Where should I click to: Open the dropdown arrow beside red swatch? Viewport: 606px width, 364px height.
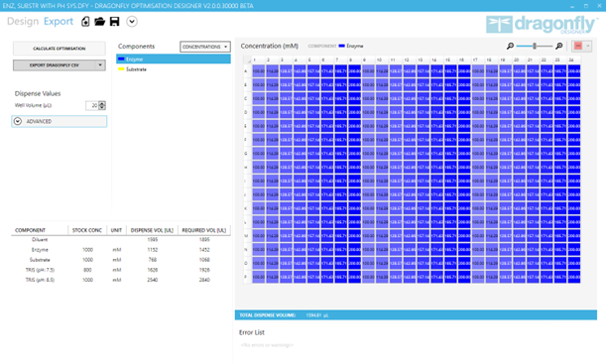coord(588,46)
